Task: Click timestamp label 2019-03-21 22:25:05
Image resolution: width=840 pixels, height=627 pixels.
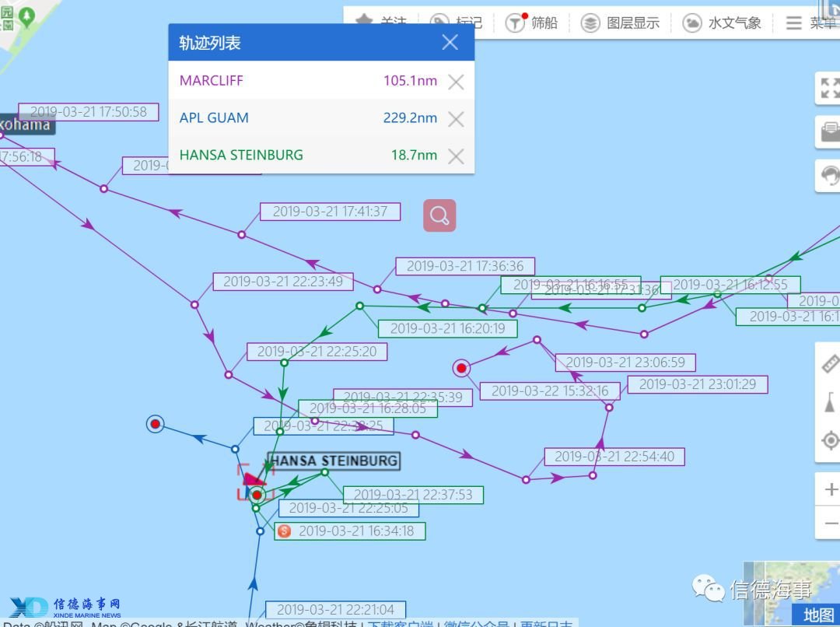Action: 348,508
